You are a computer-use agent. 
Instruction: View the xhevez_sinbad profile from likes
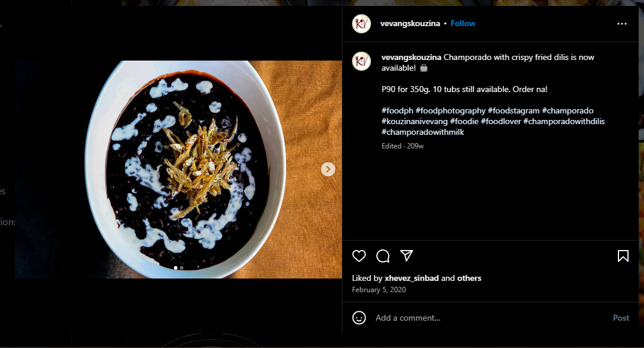click(x=411, y=278)
